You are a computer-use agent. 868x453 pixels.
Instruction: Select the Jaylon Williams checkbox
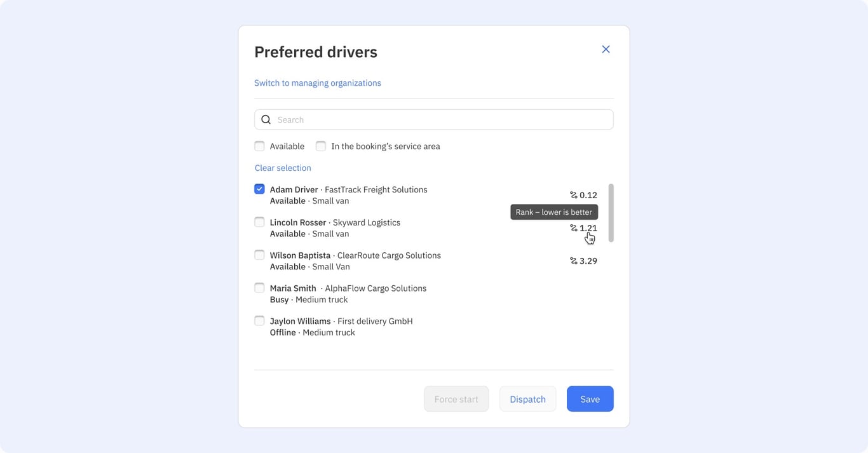coord(259,321)
